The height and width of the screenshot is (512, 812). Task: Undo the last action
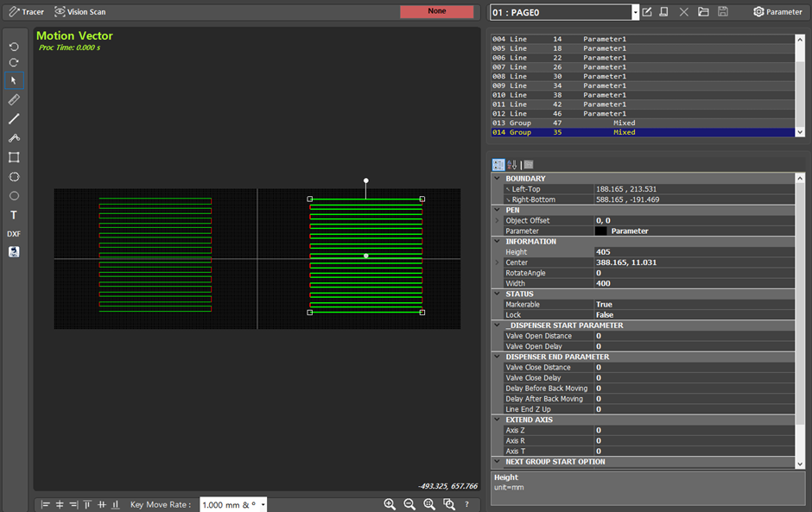coord(14,47)
